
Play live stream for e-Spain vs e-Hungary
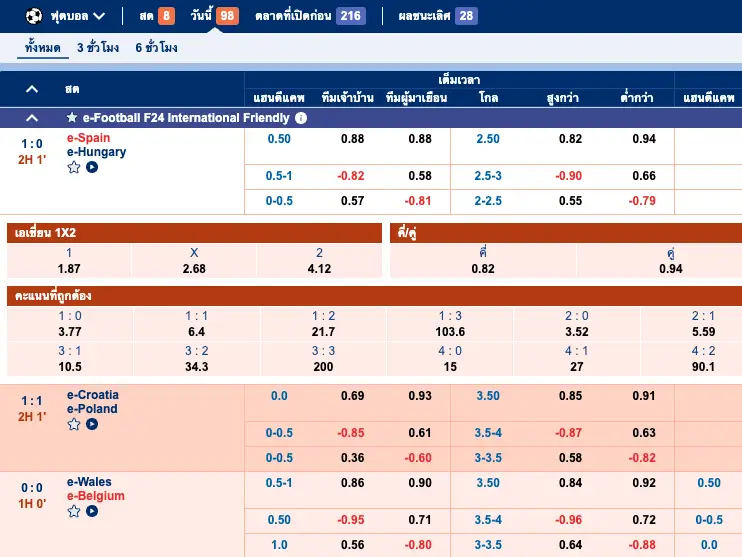click(92, 167)
